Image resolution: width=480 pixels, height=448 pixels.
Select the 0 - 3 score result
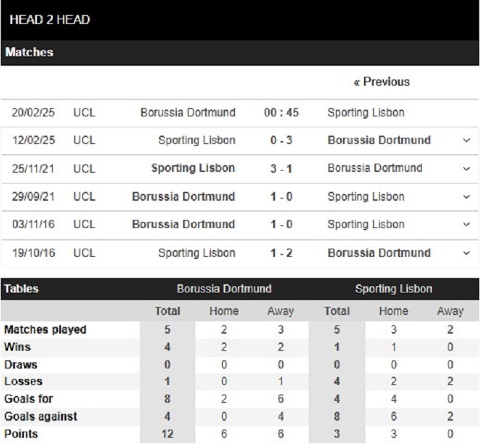pyautogui.click(x=281, y=140)
